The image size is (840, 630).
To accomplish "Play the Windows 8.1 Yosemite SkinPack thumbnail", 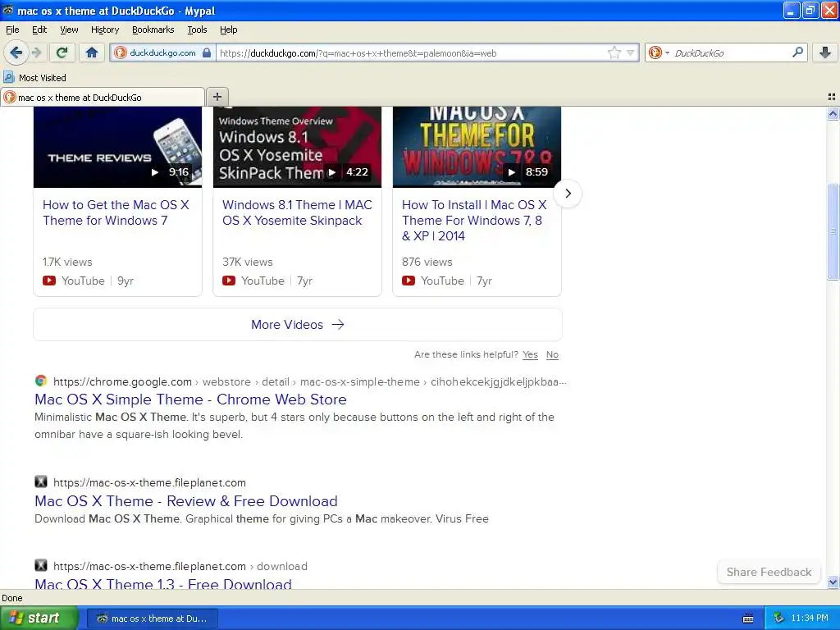I will point(297,147).
